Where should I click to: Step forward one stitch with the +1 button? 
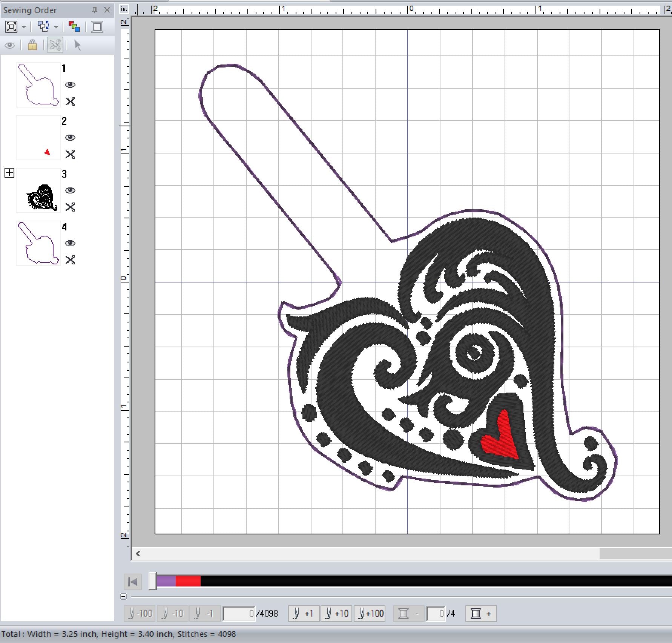click(304, 614)
